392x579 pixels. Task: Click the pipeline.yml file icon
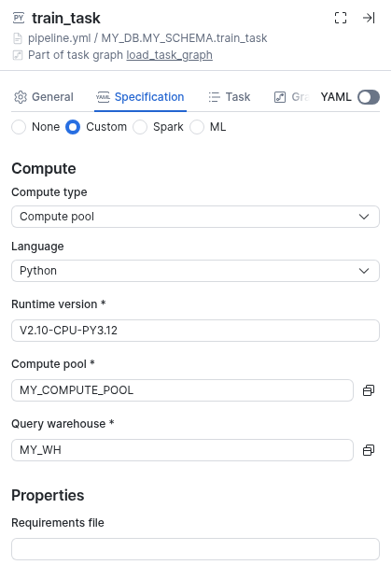coord(18,38)
